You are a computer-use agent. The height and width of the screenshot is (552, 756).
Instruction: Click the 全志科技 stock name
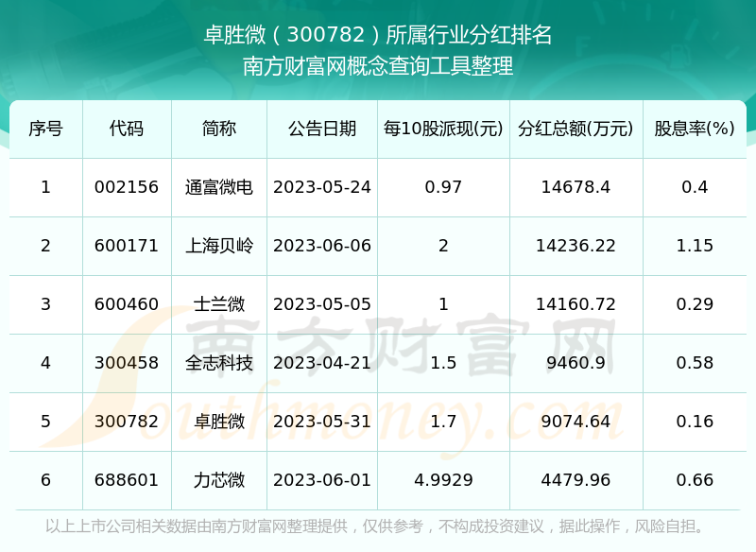click(219, 363)
